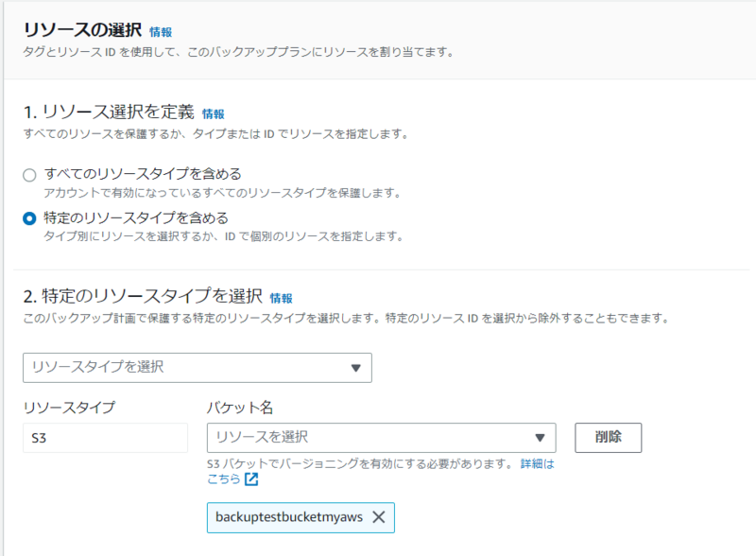Open 情報 link next to リソース選択を定義
Image resolution: width=756 pixels, height=556 pixels.
coord(214,114)
